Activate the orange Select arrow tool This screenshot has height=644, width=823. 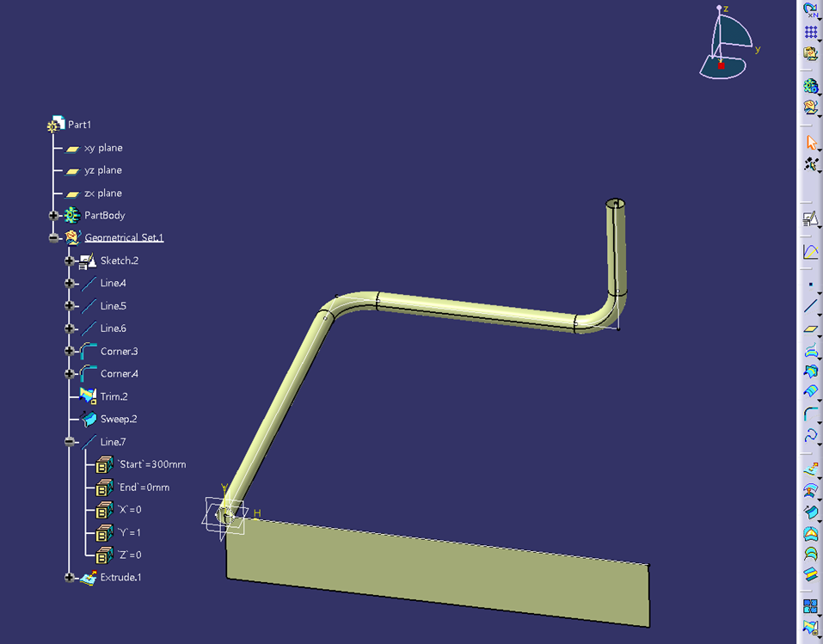pyautogui.click(x=810, y=142)
